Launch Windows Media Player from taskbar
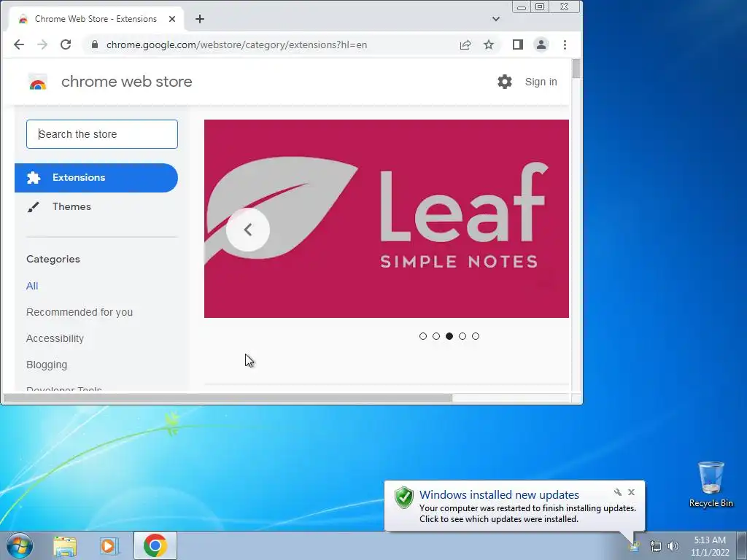Screen dimensions: 747x560 point(109,546)
